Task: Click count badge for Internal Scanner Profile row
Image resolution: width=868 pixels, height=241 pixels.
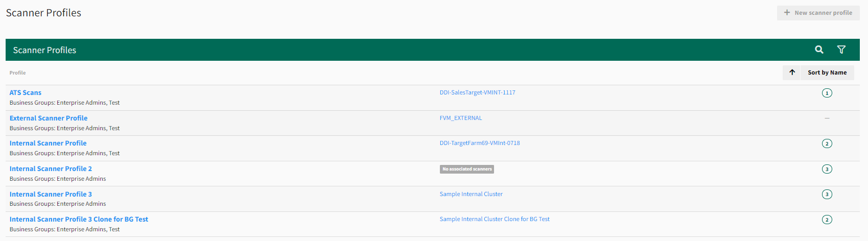Action: coord(827,143)
